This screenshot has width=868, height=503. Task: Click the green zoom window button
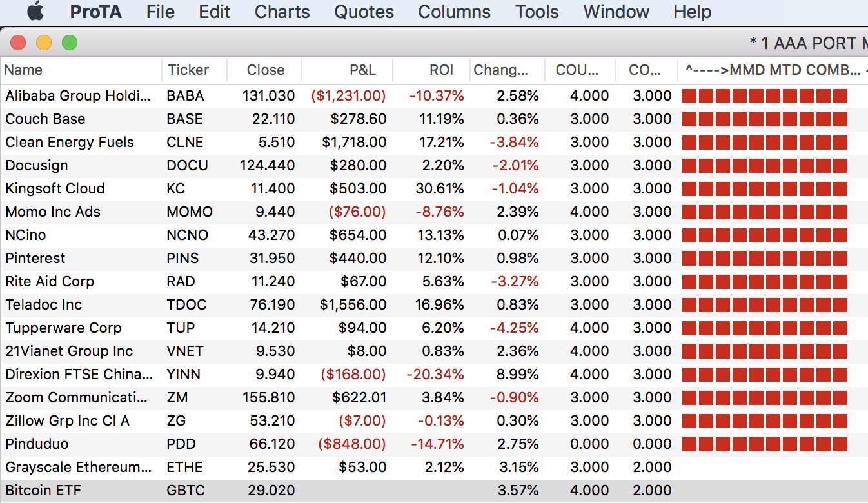(69, 43)
